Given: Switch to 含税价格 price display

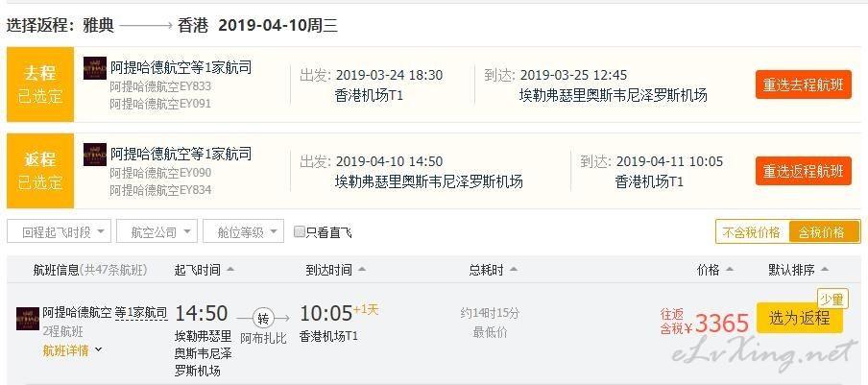Looking at the screenshot, I should 824,231.
